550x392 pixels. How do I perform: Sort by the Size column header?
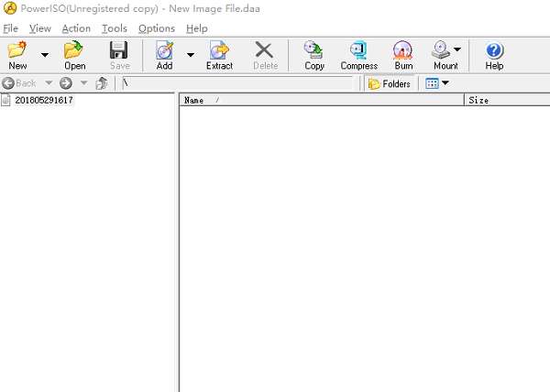[x=508, y=100]
